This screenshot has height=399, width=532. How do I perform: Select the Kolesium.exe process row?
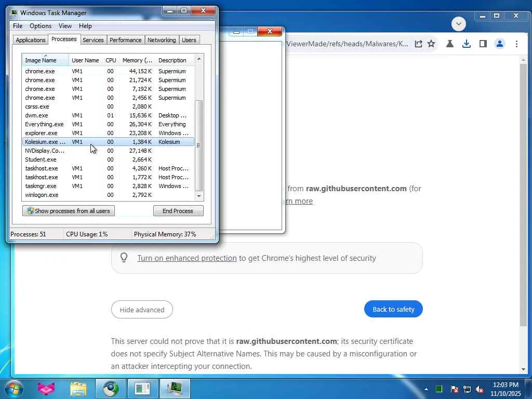tap(108, 142)
